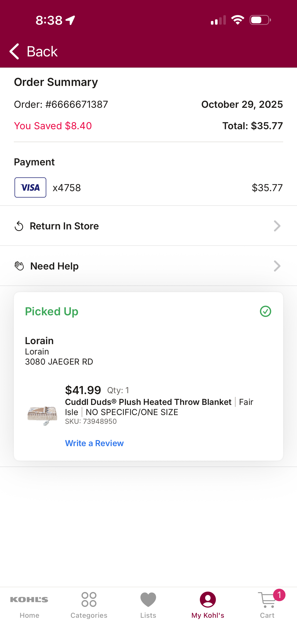Tap the Need Help waving hand icon
This screenshot has height=644, width=297.
(x=19, y=266)
